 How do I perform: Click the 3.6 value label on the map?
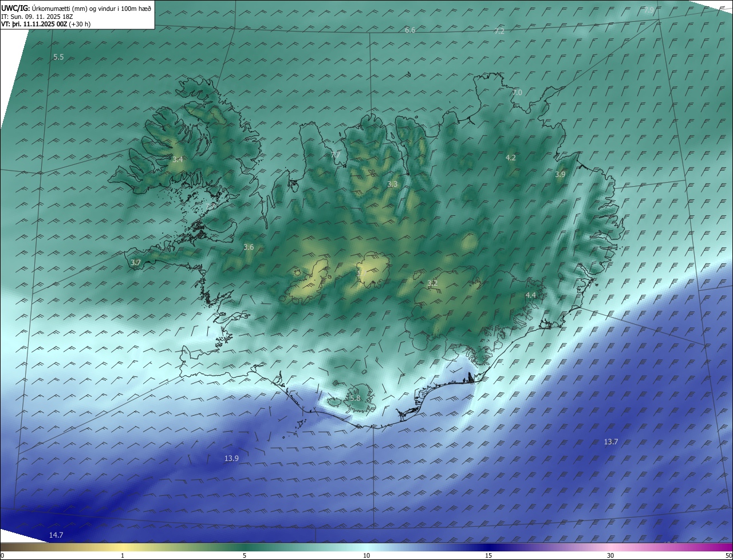pos(249,247)
